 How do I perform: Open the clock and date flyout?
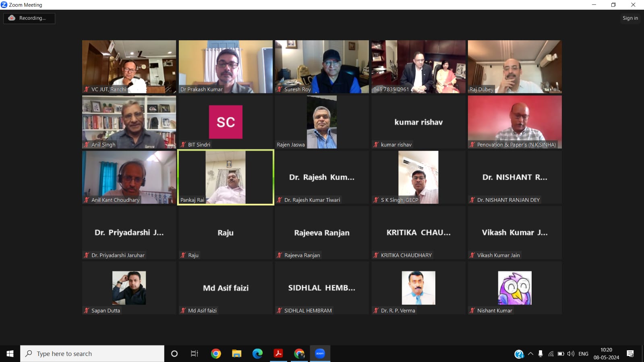point(606,354)
